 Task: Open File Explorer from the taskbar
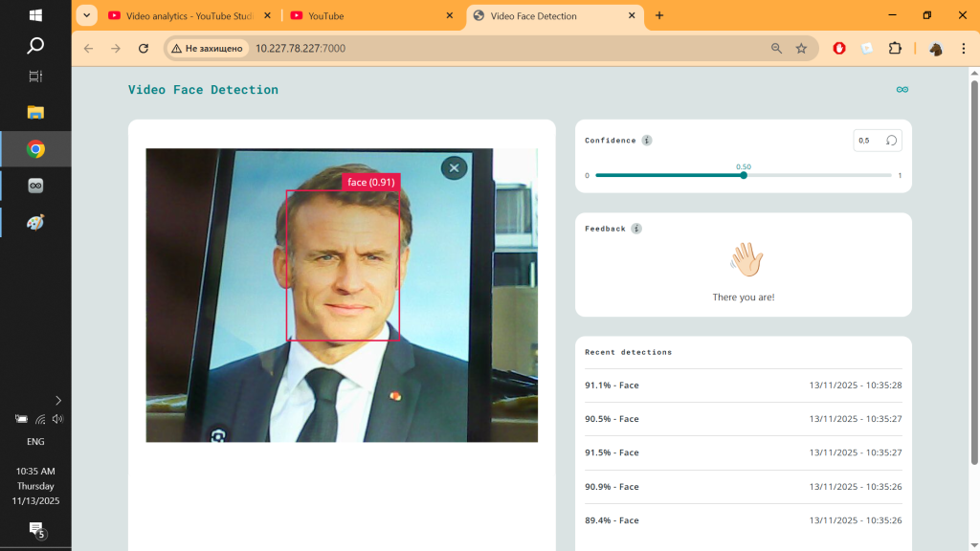point(35,112)
